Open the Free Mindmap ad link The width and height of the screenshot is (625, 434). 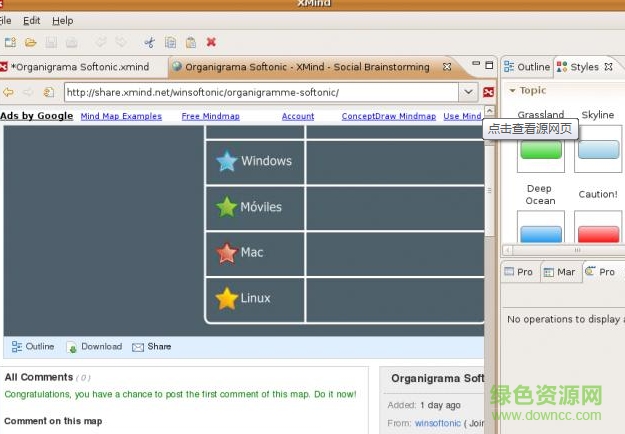point(210,116)
